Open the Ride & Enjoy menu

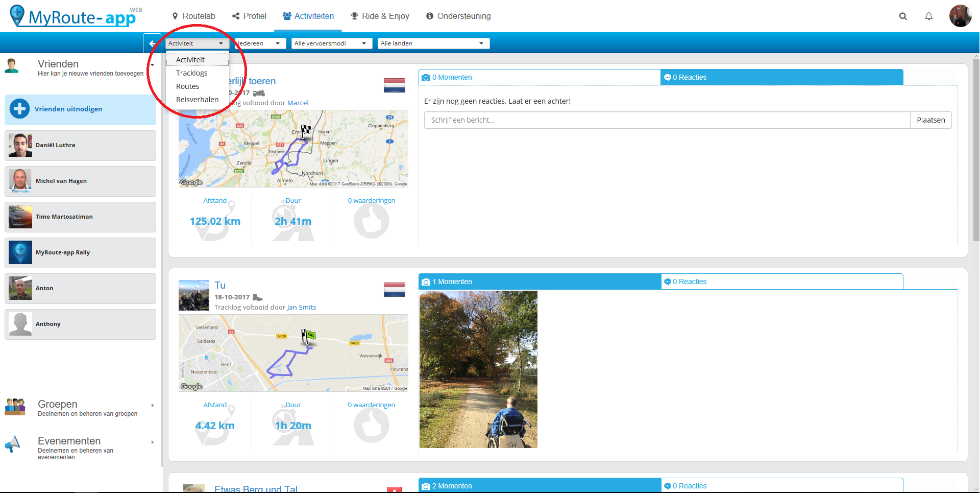coord(380,16)
